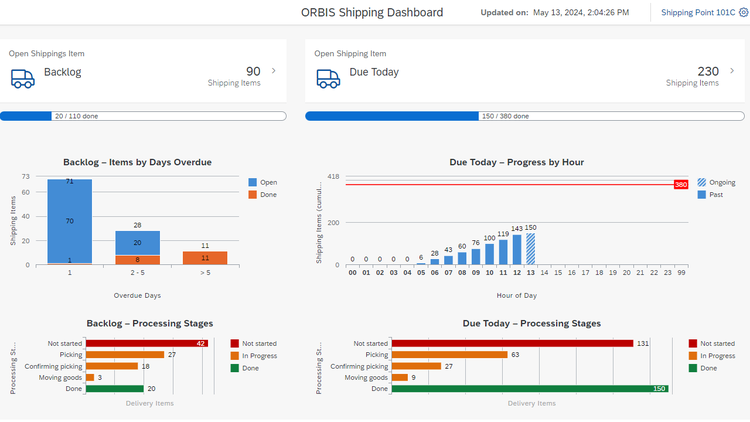Click the 90 Shipping Items count
This screenshot has height=422, width=750.
tap(254, 71)
